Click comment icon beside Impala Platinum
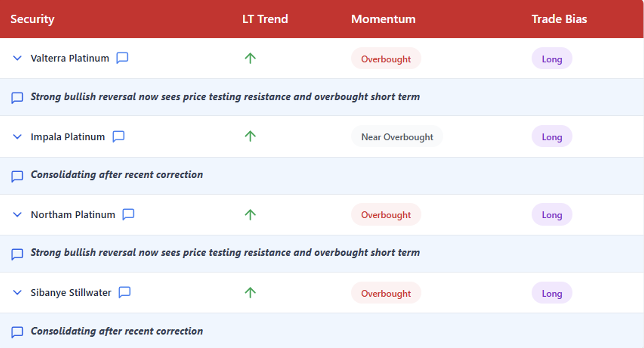Image resolution: width=644 pixels, height=348 pixels. [x=118, y=137]
